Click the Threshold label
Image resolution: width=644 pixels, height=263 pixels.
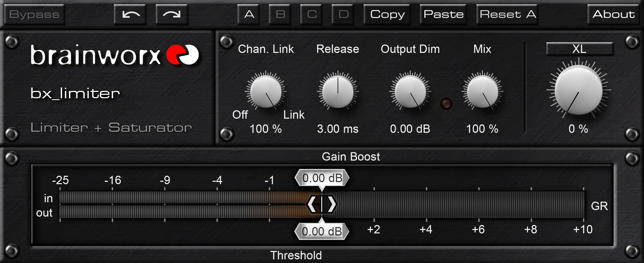[x=296, y=255]
